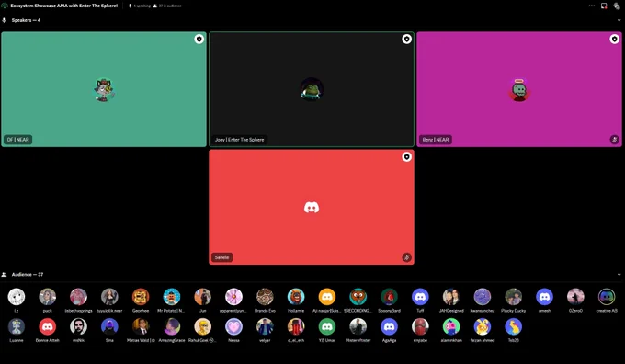Viewport: 625px width, 364px height.
Task: Open Rahul Goel's audience avatar
Action: point(203,326)
